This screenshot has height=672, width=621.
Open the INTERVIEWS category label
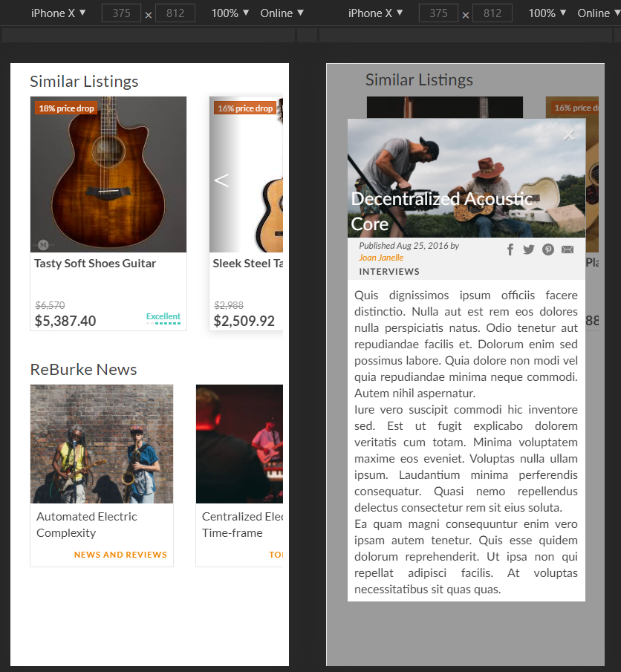[x=389, y=272]
